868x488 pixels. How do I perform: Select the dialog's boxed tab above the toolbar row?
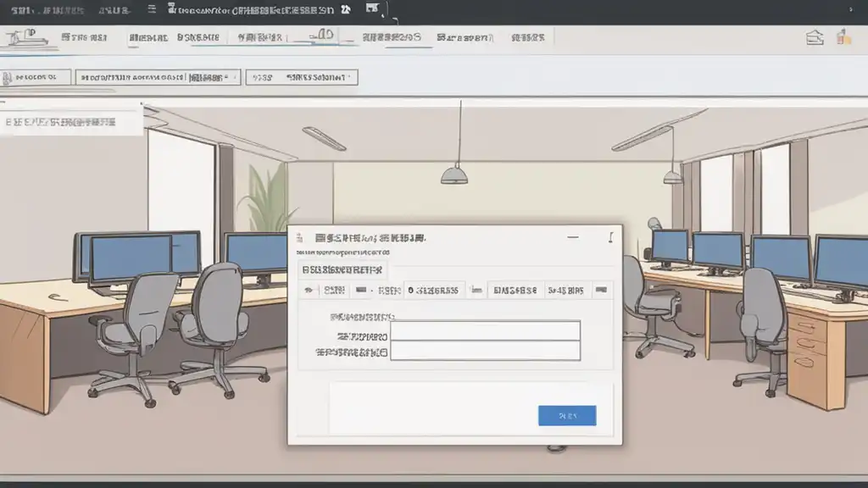pos(342,270)
